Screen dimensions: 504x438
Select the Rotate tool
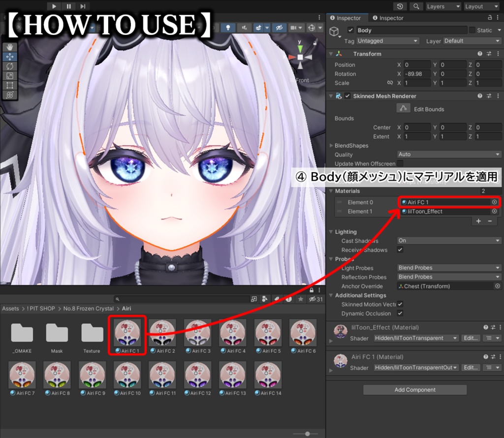click(10, 66)
